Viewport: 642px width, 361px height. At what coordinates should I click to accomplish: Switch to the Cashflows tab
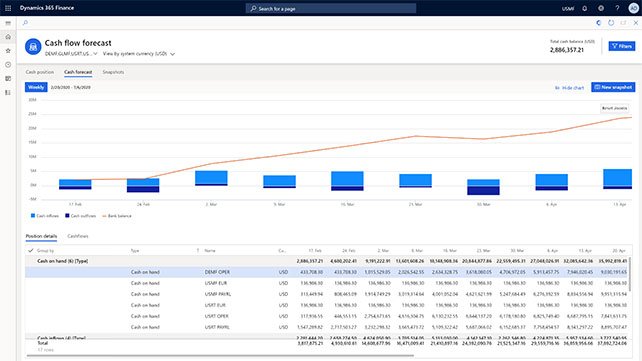point(78,236)
